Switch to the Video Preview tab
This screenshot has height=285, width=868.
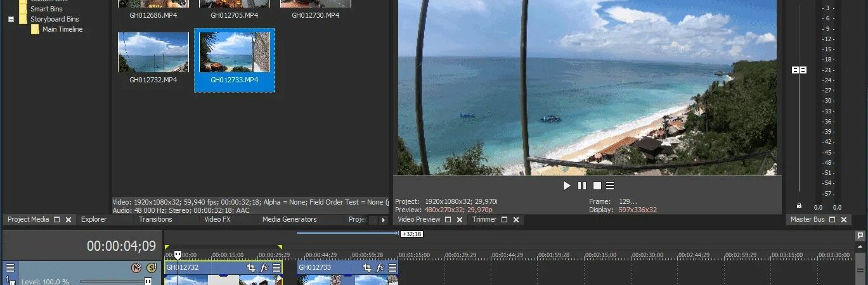click(x=418, y=219)
